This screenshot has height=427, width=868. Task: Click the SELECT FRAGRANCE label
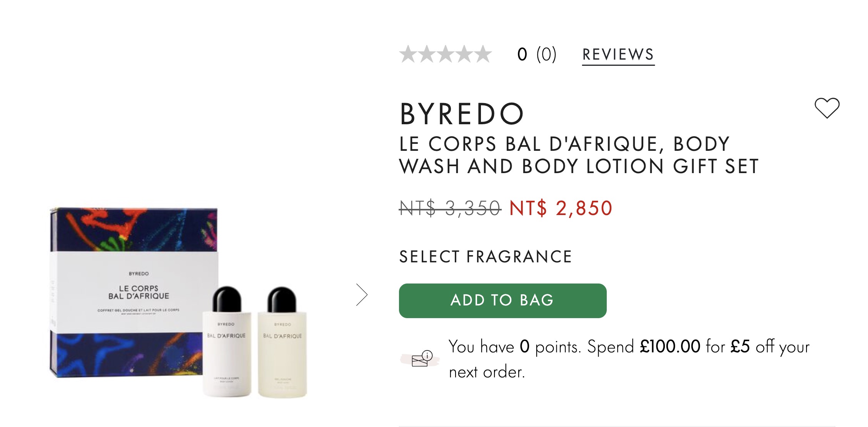pyautogui.click(x=485, y=257)
